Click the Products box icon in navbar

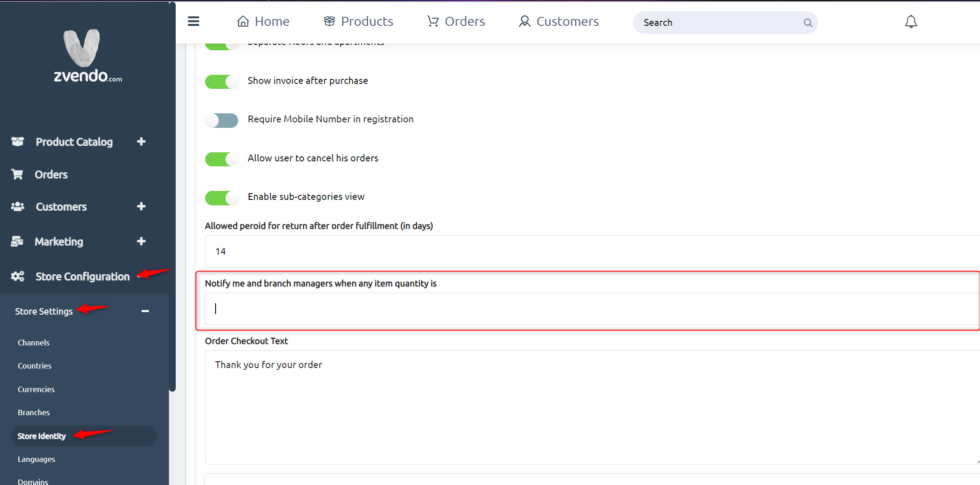329,21
